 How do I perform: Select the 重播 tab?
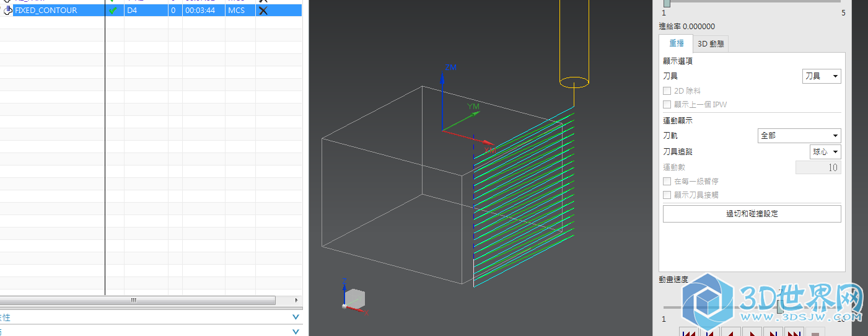[x=677, y=44]
